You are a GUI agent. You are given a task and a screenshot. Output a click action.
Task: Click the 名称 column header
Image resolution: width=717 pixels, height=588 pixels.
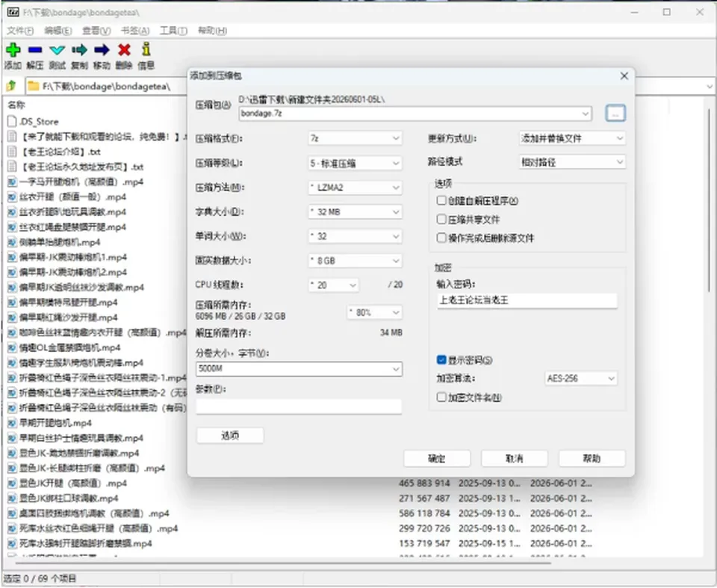[16, 105]
